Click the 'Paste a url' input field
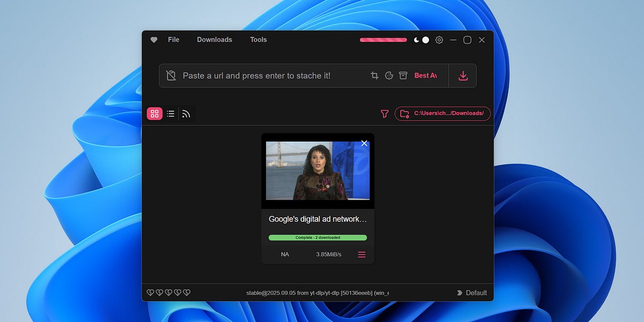This screenshot has height=322, width=644. (x=257, y=76)
